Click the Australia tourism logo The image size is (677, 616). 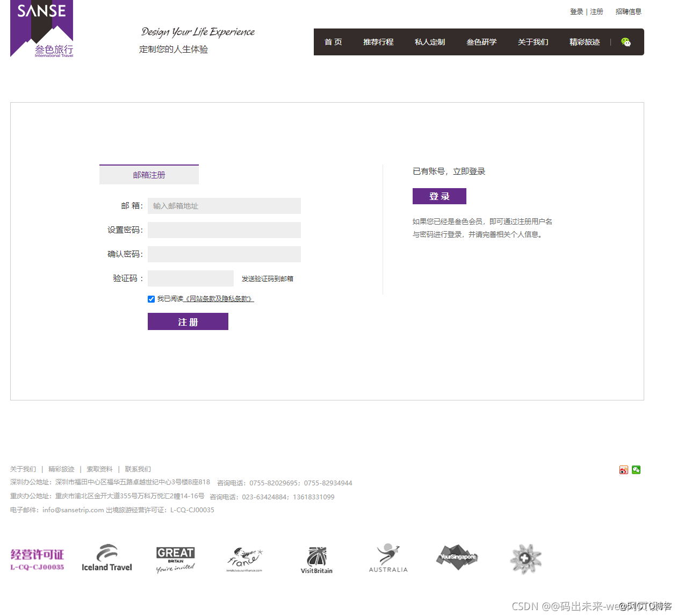click(388, 558)
